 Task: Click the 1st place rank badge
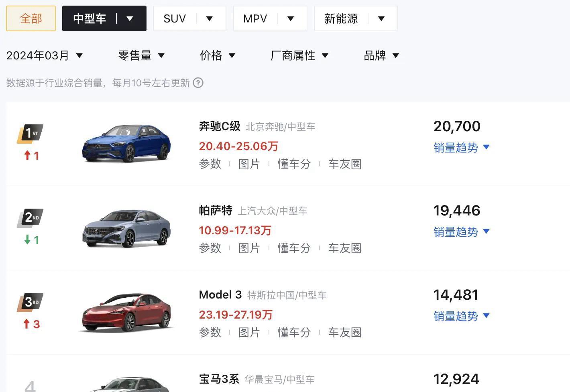click(x=30, y=134)
